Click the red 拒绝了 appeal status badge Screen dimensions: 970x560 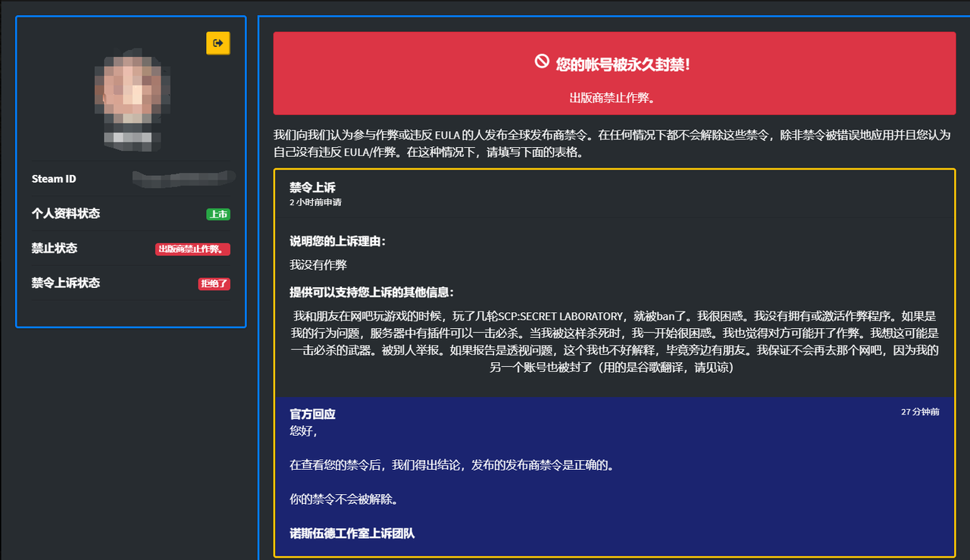(214, 284)
